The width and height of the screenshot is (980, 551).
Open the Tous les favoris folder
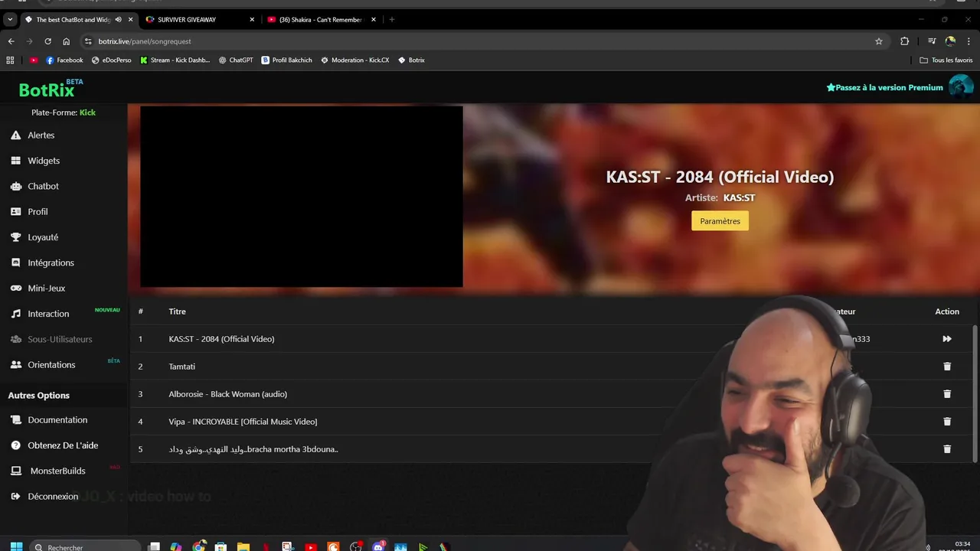946,60
